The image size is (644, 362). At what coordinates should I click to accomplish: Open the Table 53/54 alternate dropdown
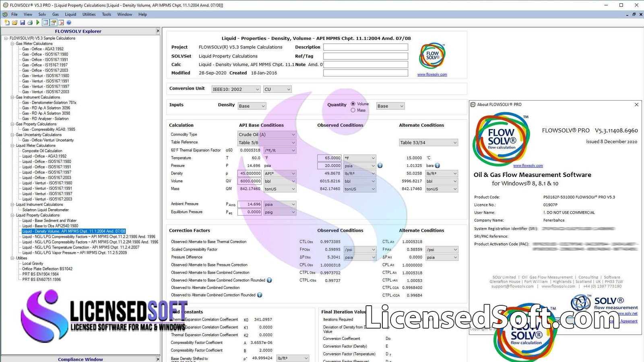point(429,142)
